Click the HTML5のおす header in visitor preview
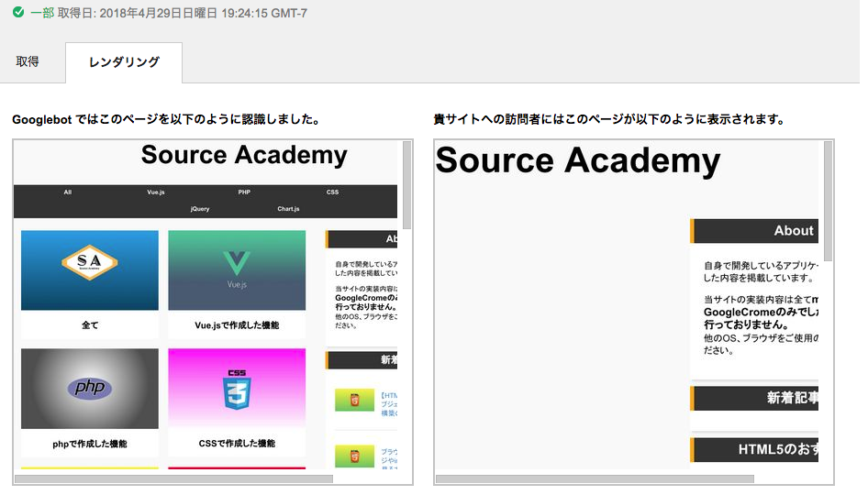This screenshot has width=868, height=495. (x=754, y=450)
